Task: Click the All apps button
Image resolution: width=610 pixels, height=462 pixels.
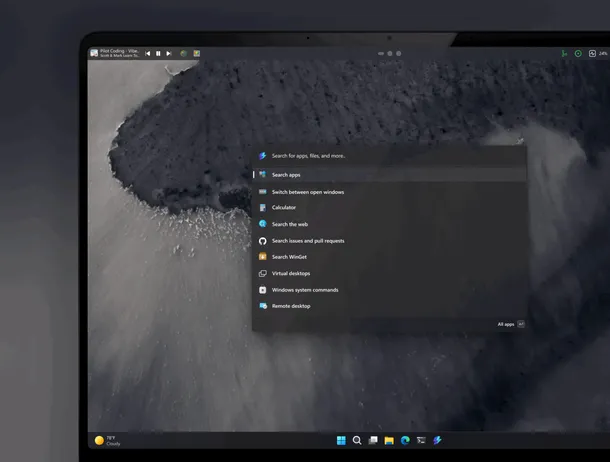Action: [x=511, y=324]
